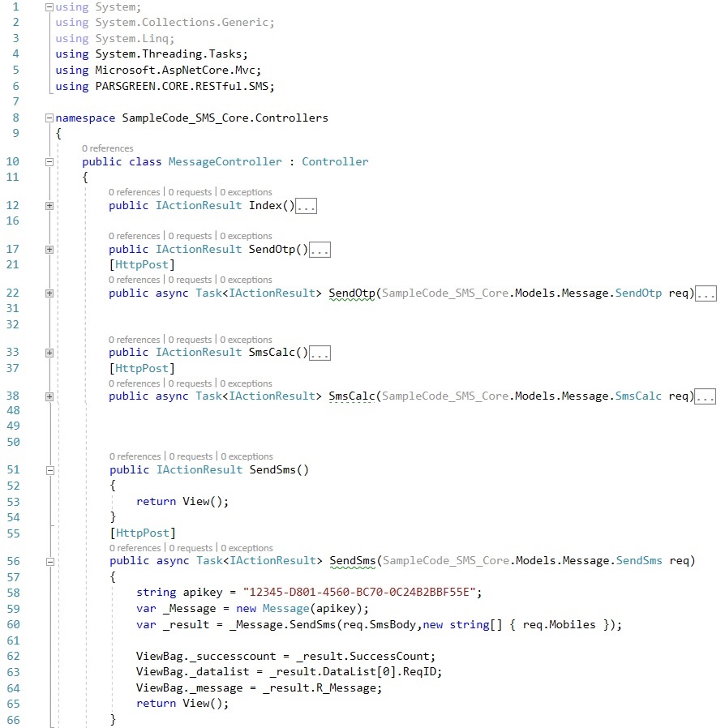Open '0 requests' CodeLens above Index method
The image size is (725, 728).
(191, 192)
